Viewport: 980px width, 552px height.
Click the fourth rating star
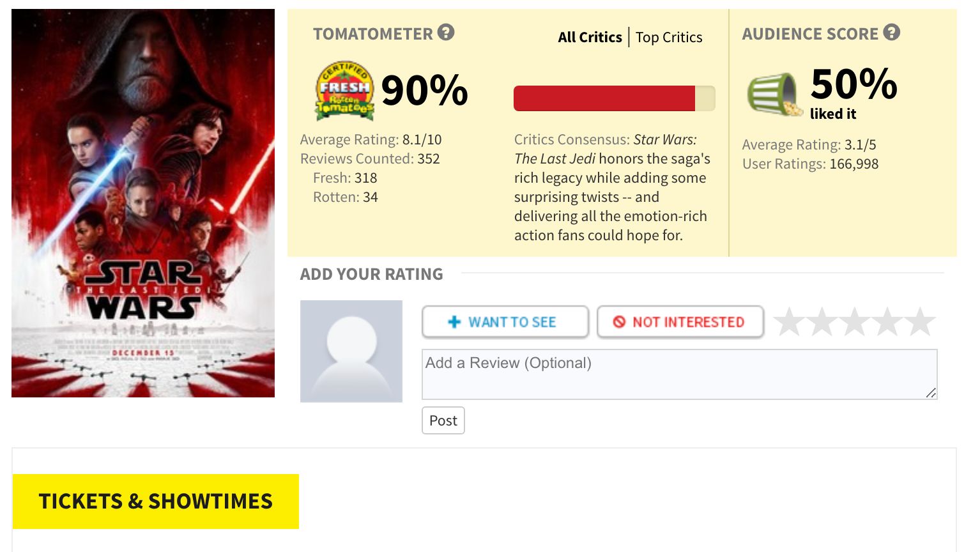pyautogui.click(x=888, y=321)
